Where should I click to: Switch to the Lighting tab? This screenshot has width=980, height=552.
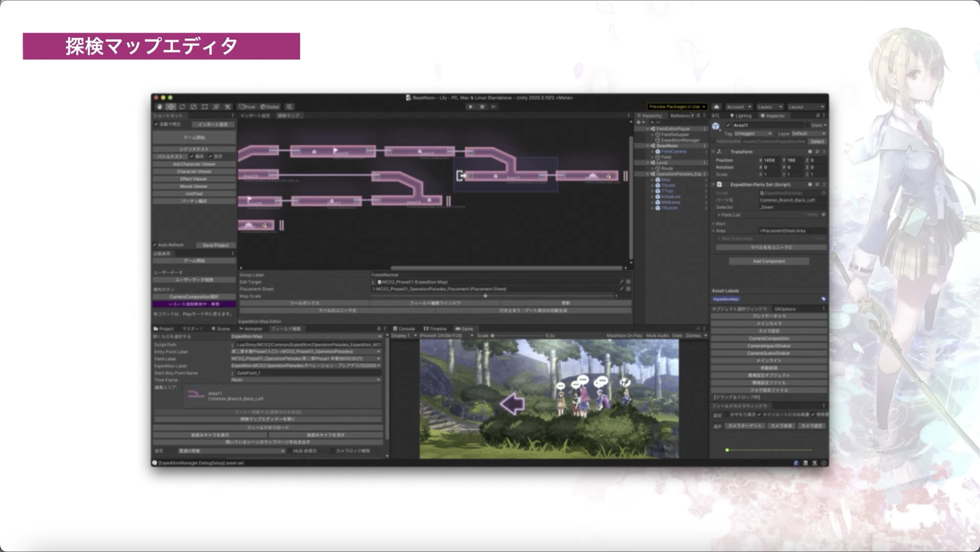click(x=741, y=116)
